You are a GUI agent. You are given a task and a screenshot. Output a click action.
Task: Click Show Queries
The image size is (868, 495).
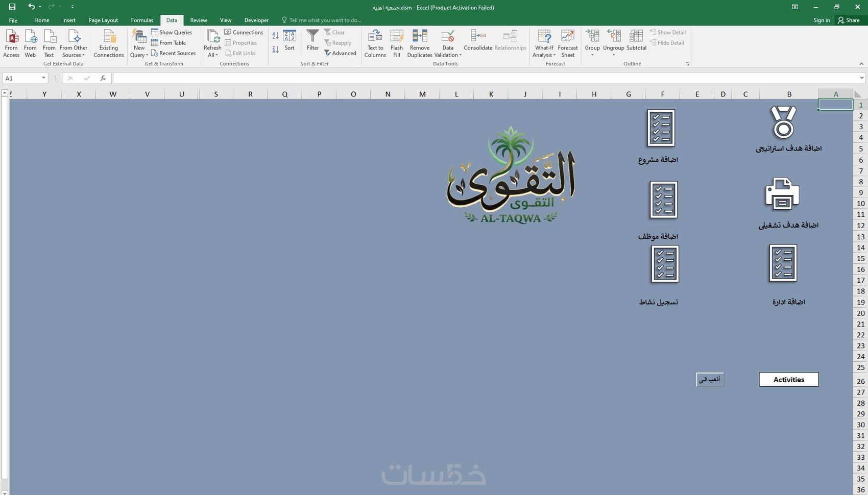point(172,32)
